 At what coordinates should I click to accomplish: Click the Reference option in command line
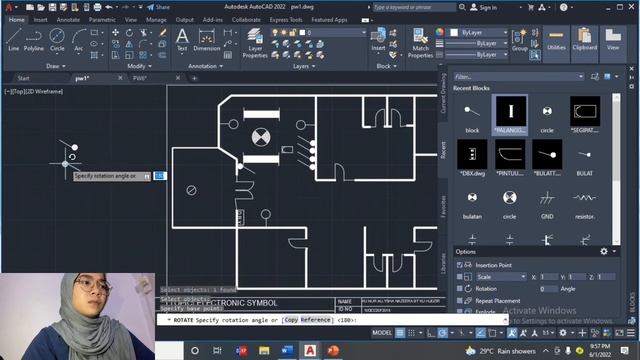click(315, 320)
